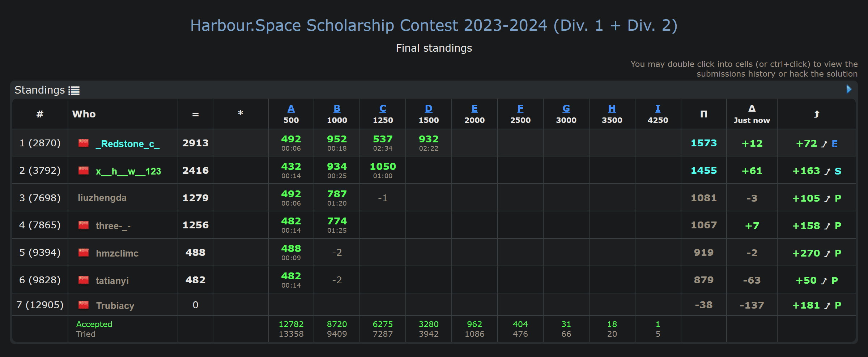Expand the blue arrow at panel right
The width and height of the screenshot is (868, 357).
[849, 89]
